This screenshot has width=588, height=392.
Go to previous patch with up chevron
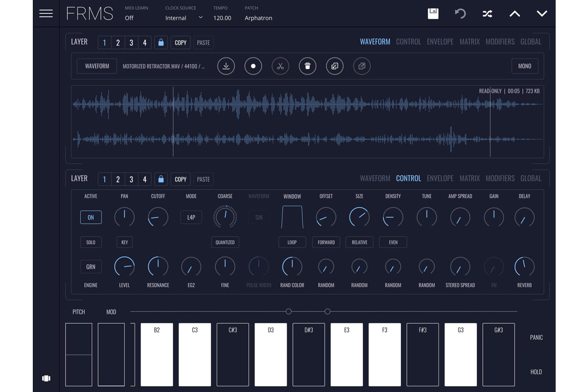(514, 14)
